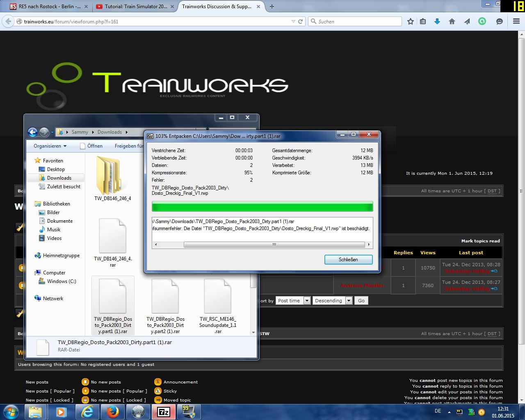Expand the Downloads breadcrumb arrow

(127, 132)
